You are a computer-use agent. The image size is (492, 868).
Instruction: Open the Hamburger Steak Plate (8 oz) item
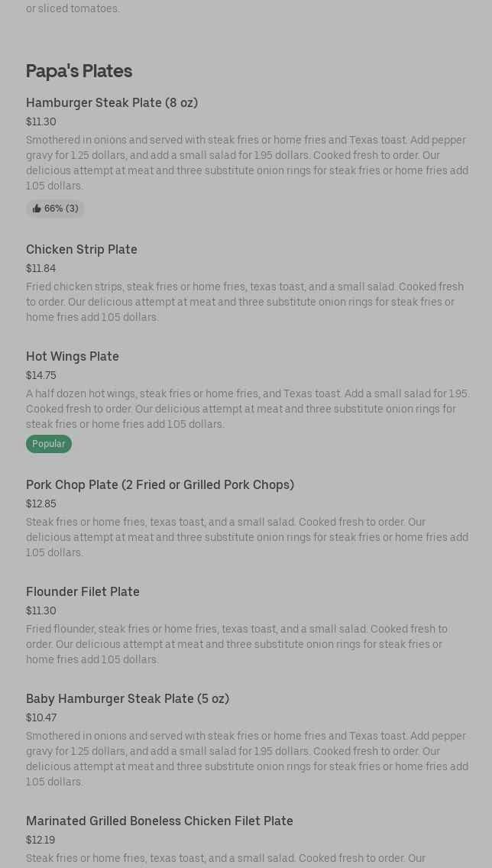coord(112,102)
